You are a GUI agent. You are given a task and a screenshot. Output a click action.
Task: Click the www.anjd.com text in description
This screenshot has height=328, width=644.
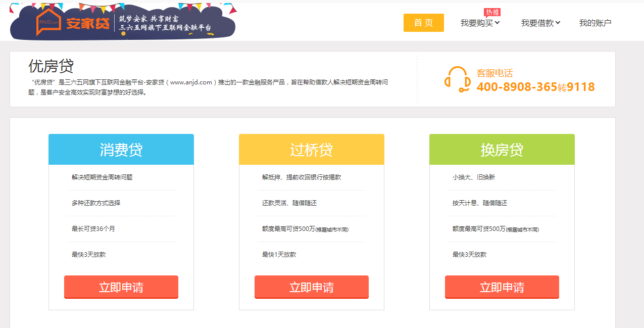[x=191, y=82]
